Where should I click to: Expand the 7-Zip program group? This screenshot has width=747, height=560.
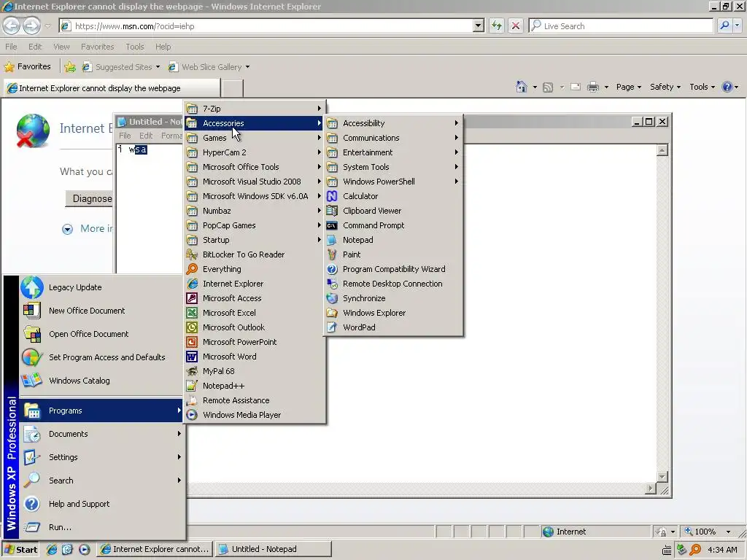[x=255, y=109]
